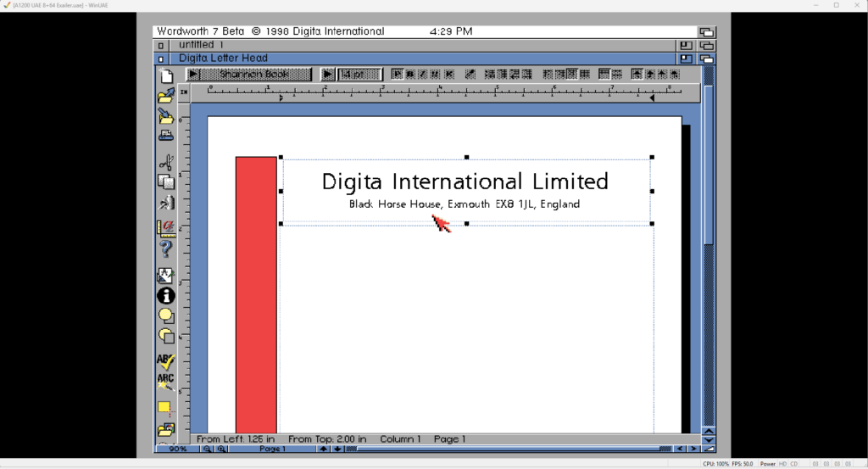Toggle bold text style
Viewport: 868px width, 469px height.
(x=410, y=74)
